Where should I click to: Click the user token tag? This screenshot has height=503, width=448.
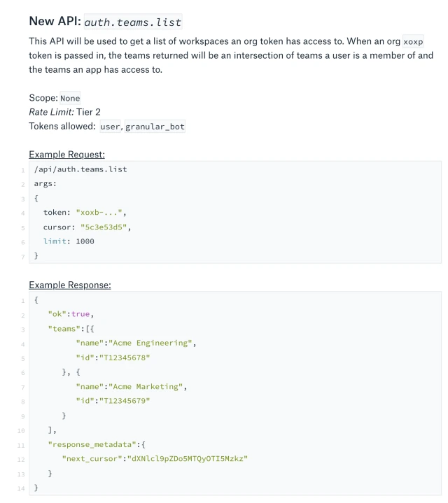click(x=110, y=127)
